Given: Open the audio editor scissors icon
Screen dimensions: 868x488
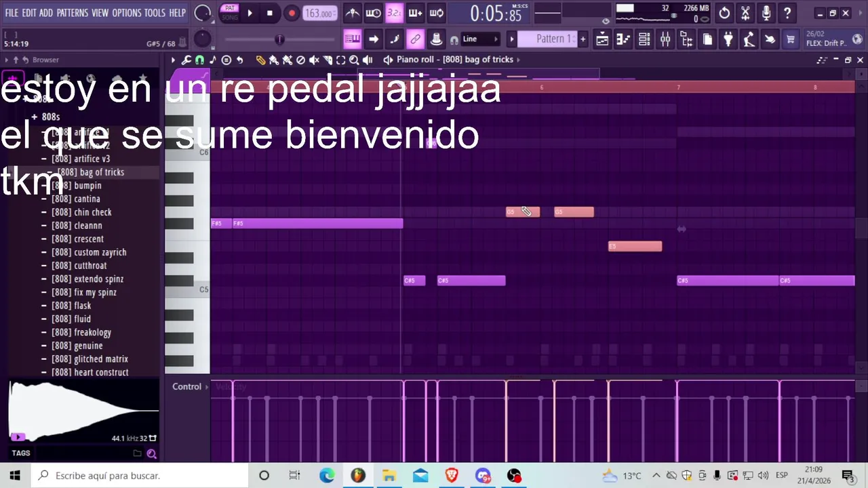Looking at the screenshot, I should tap(745, 13).
